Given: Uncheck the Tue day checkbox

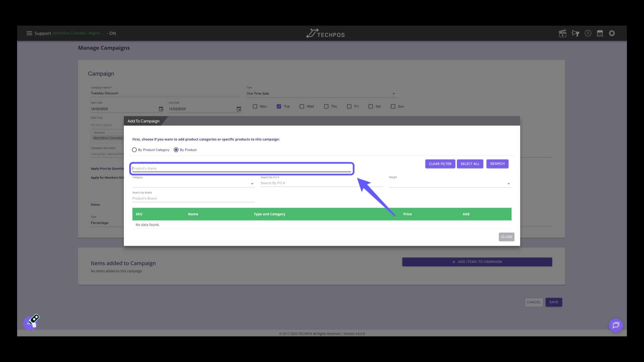Looking at the screenshot, I should point(279,106).
